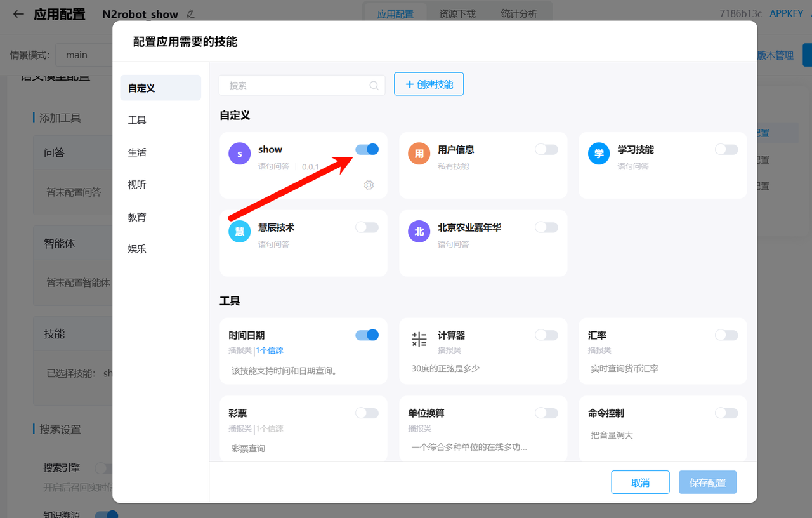Click the 1个信源 link under 时间日期
812x518 pixels.
coord(270,350)
